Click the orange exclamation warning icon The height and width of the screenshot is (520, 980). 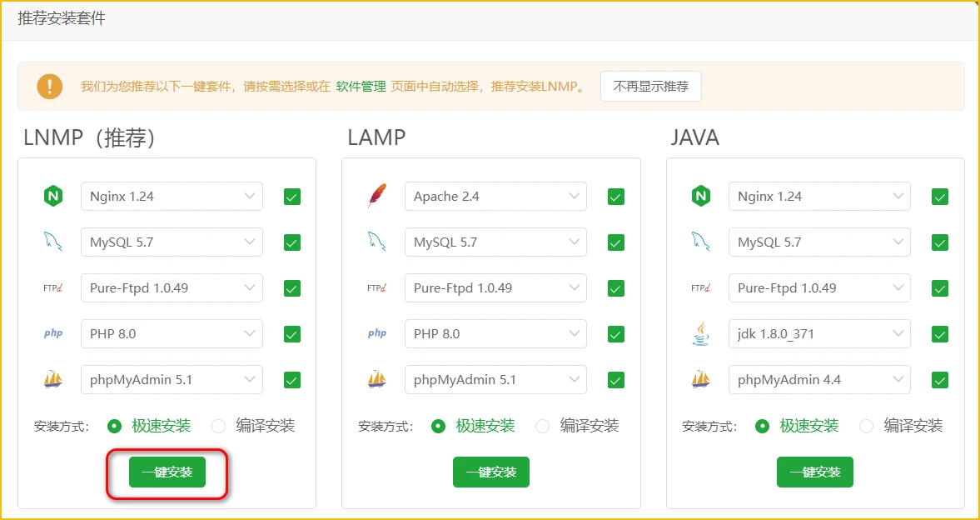pos(49,87)
